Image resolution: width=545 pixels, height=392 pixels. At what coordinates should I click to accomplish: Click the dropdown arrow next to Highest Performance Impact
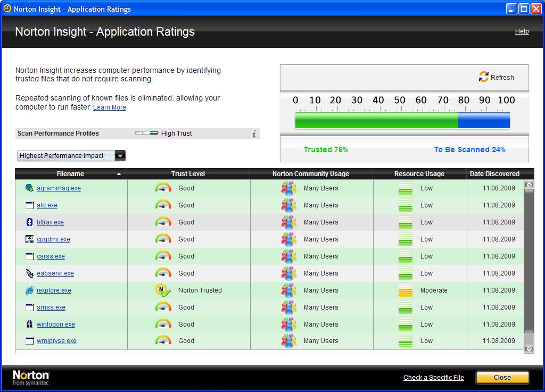click(x=120, y=155)
